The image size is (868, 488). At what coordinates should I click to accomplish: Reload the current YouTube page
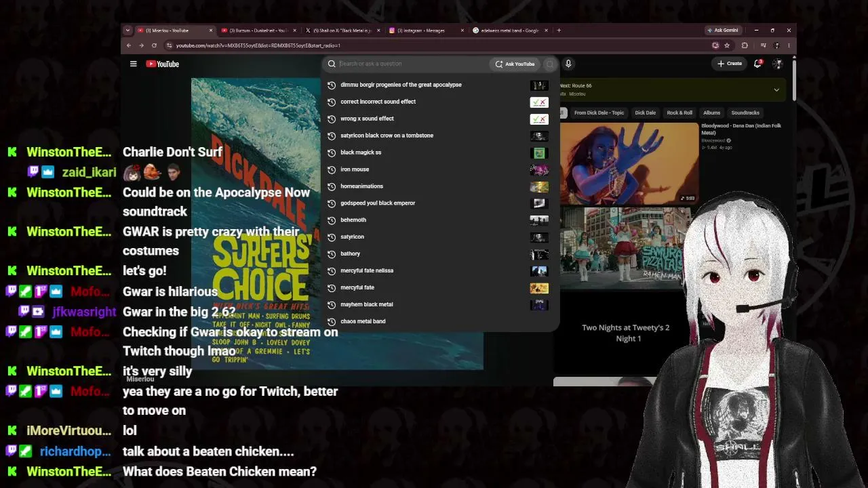tap(154, 45)
